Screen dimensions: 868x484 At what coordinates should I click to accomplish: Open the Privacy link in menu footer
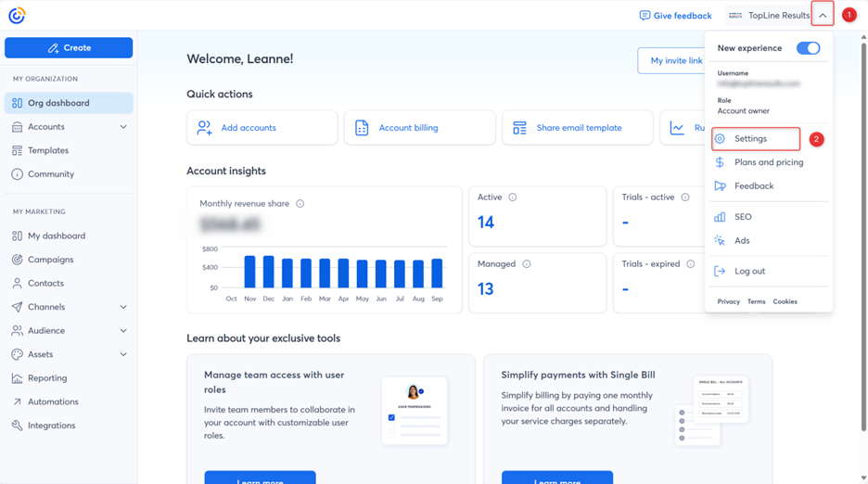point(728,301)
